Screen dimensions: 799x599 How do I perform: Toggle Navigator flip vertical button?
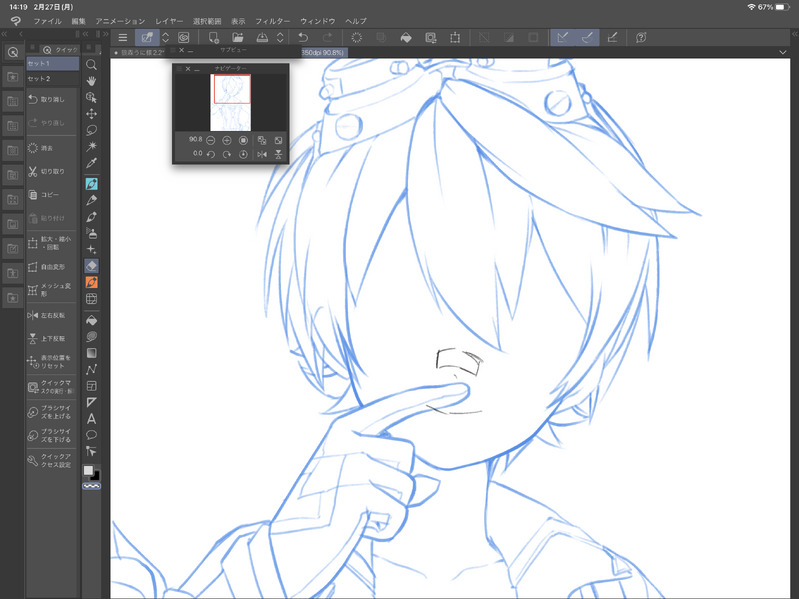(x=278, y=154)
